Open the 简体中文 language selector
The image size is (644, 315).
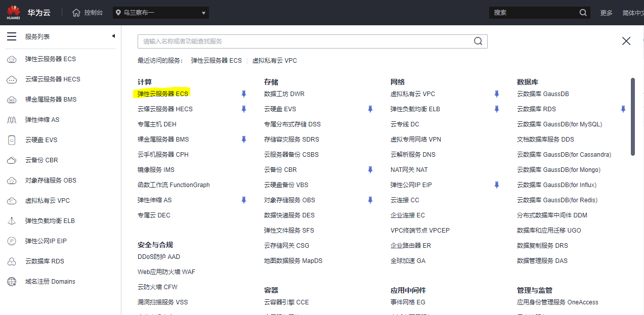[x=633, y=12]
